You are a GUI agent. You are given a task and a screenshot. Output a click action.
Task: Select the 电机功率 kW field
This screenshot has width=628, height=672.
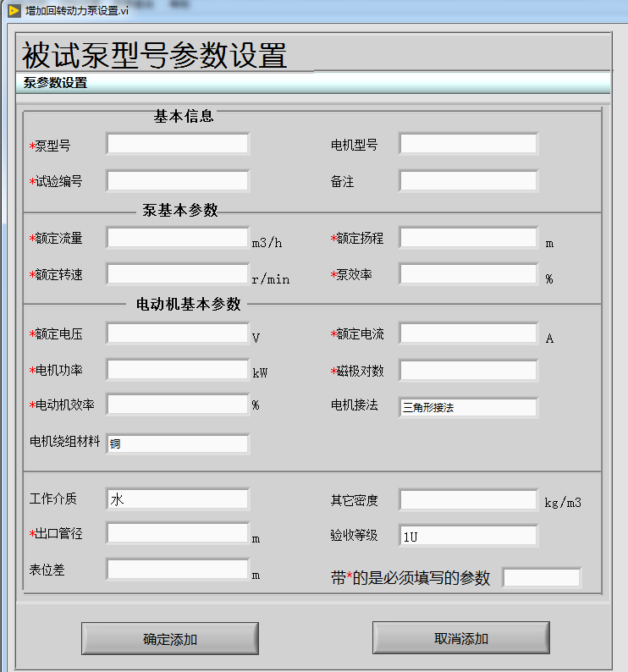point(178,370)
